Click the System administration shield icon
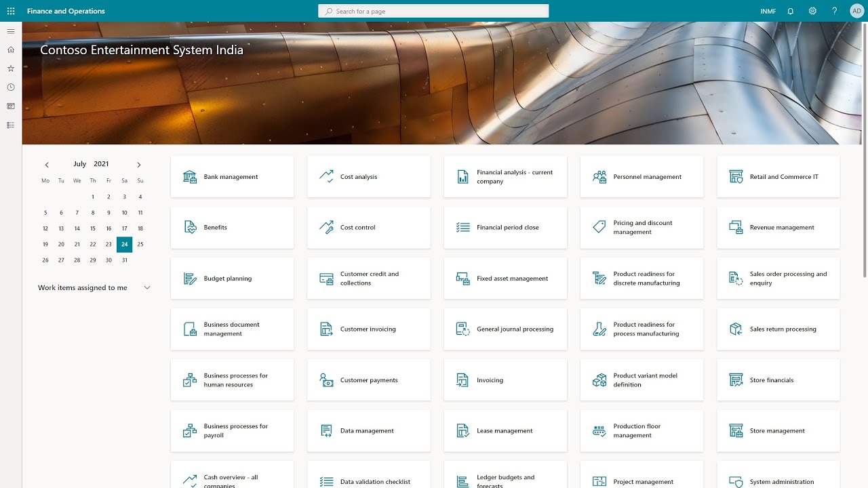The height and width of the screenshot is (488, 868). tap(736, 482)
